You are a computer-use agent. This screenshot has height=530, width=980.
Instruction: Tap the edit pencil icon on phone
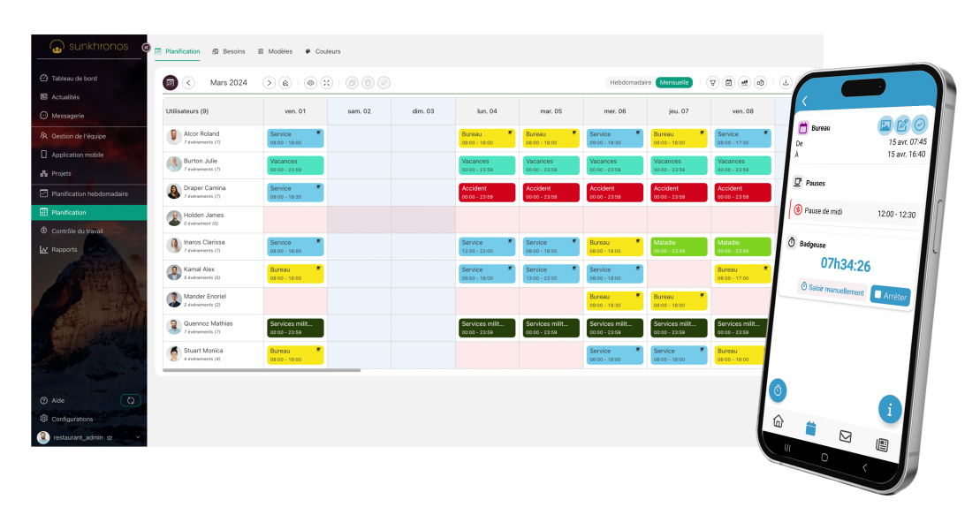pyautogui.click(x=902, y=125)
